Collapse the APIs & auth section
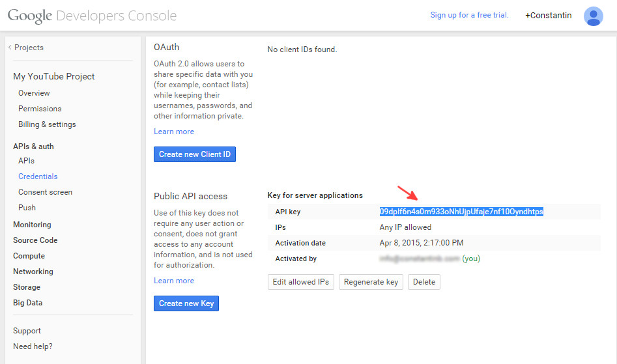 click(33, 147)
